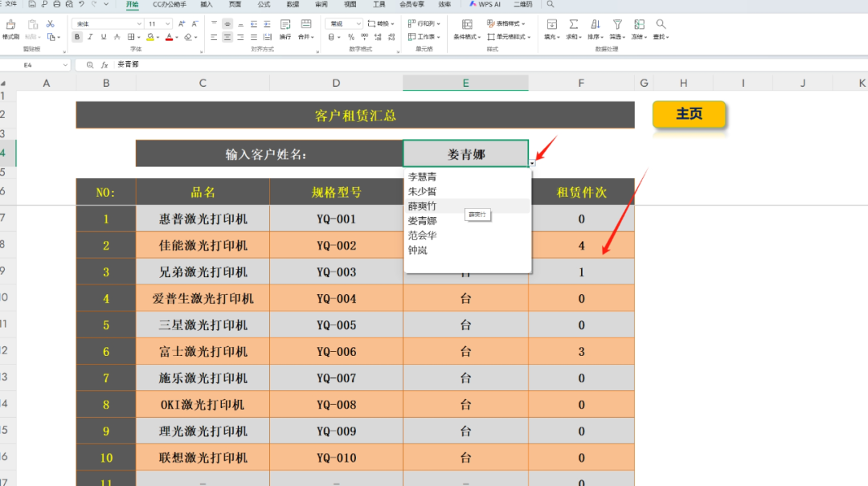The height and width of the screenshot is (486, 868).
Task: Increase font size with A+ icon
Action: pyautogui.click(x=182, y=24)
